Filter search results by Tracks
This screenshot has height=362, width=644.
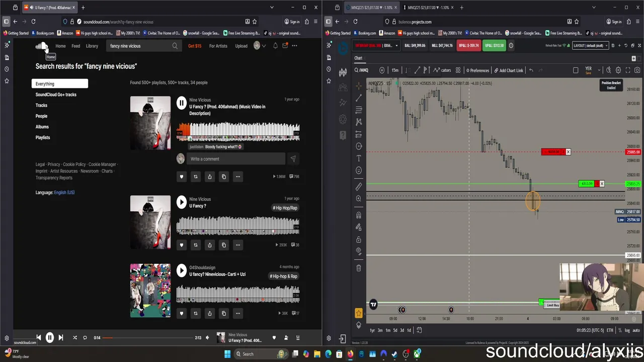41,105
